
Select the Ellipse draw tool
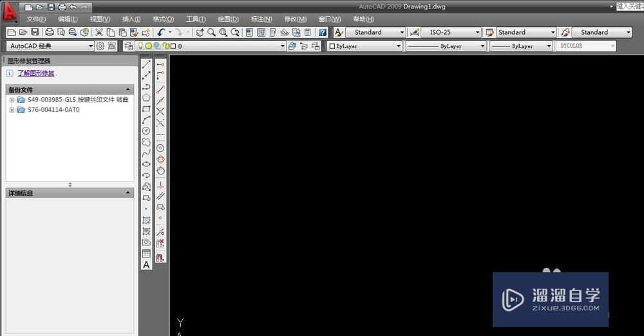tap(146, 164)
